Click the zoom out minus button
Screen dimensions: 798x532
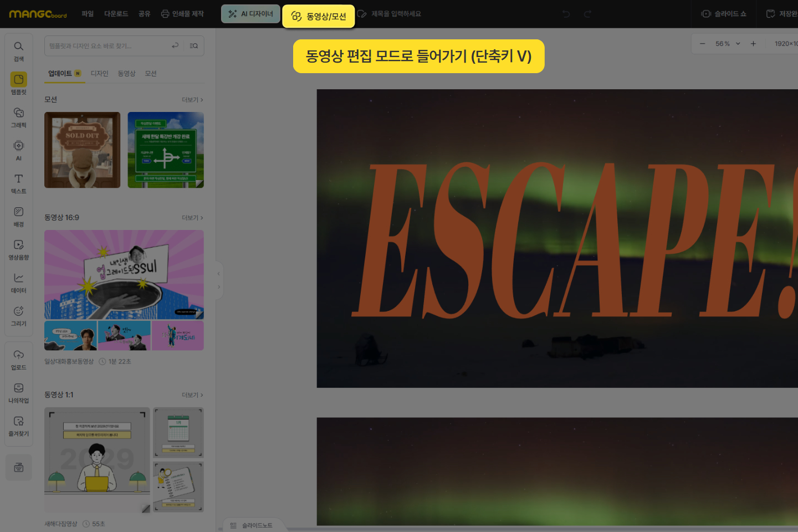pyautogui.click(x=703, y=44)
